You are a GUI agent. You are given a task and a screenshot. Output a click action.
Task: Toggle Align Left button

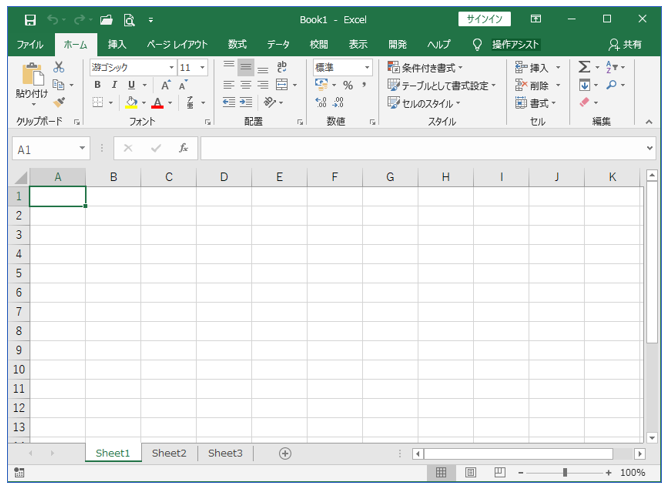tap(229, 85)
